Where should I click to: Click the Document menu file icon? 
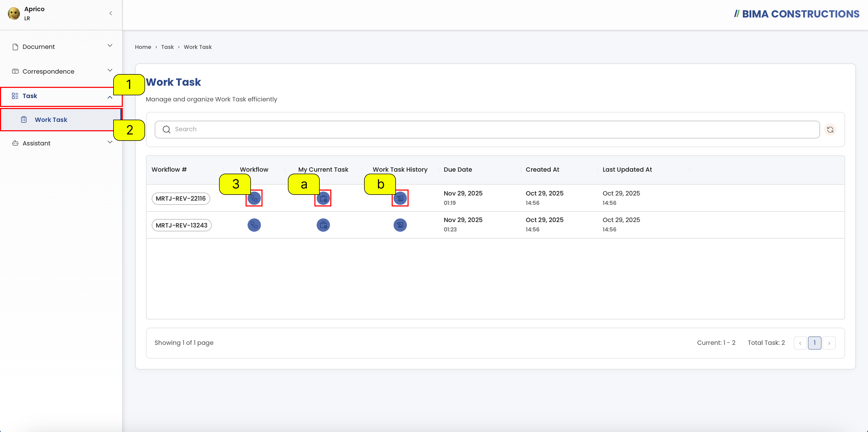click(15, 47)
